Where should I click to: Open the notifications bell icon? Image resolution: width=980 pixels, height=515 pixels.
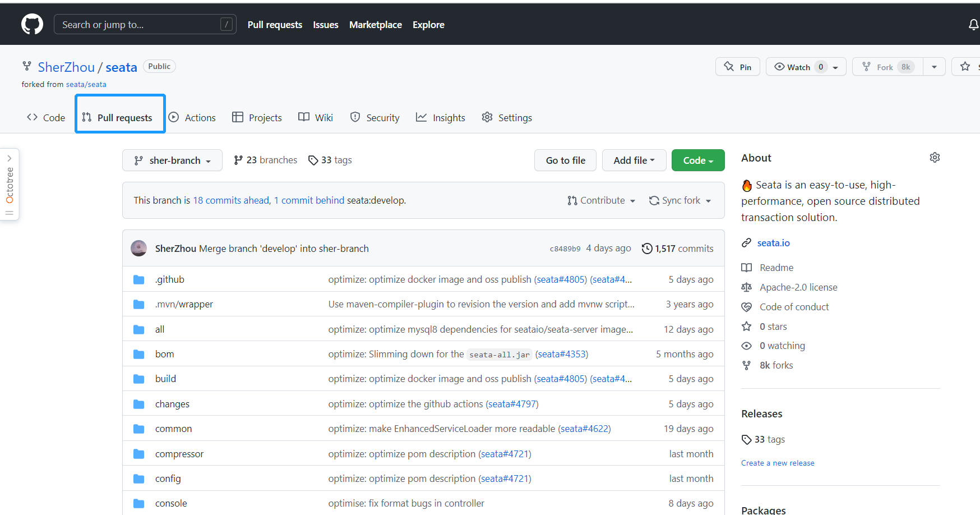pos(973,25)
